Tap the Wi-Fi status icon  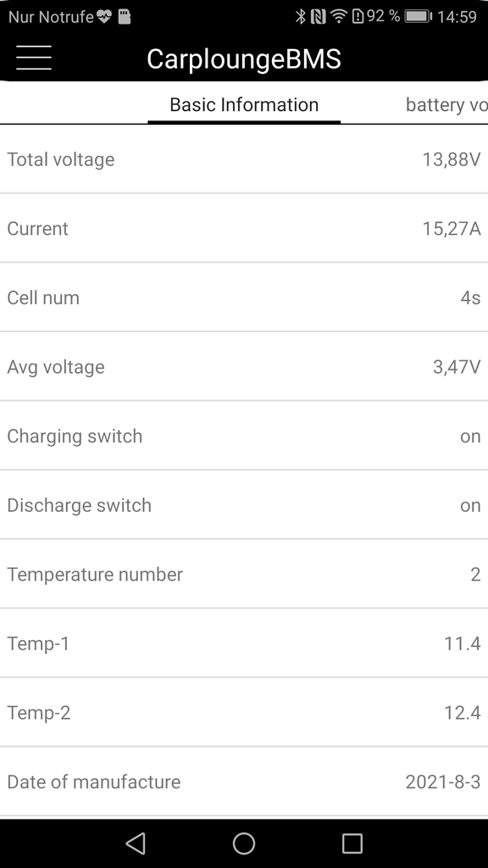point(339,17)
